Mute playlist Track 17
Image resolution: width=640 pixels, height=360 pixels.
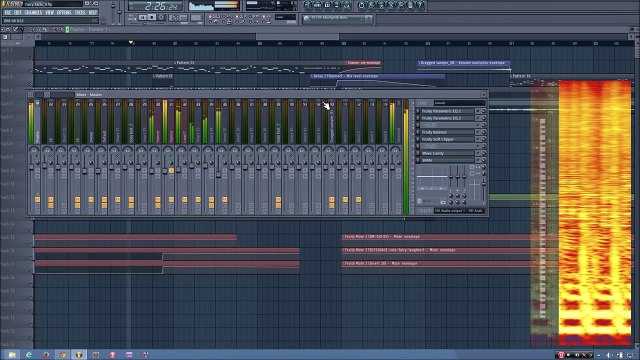(x=31, y=271)
